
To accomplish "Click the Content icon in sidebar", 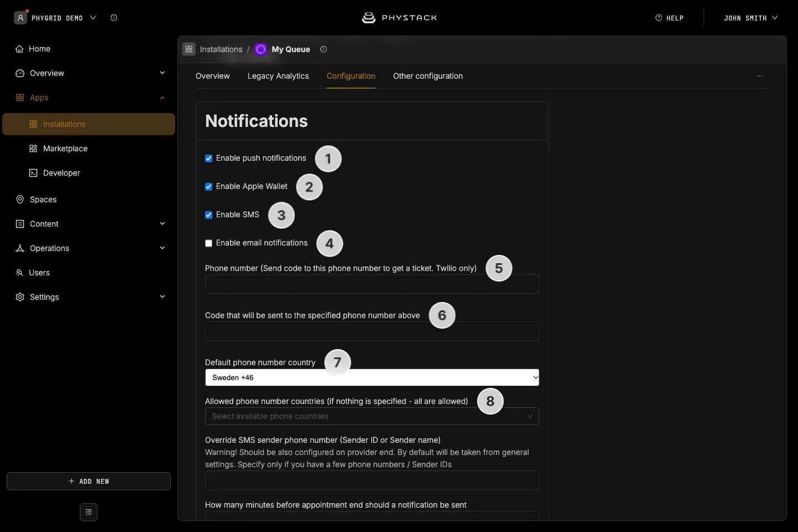I will (x=20, y=224).
